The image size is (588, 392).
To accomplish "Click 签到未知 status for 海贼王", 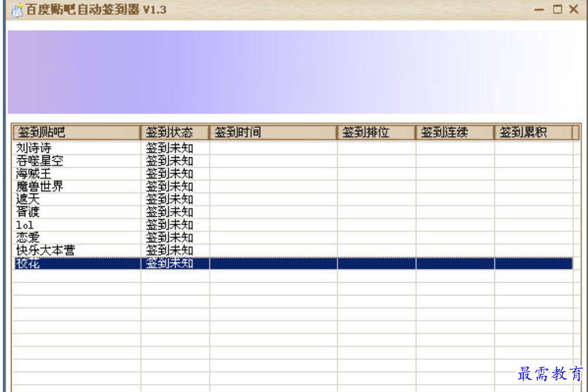I will (x=169, y=173).
